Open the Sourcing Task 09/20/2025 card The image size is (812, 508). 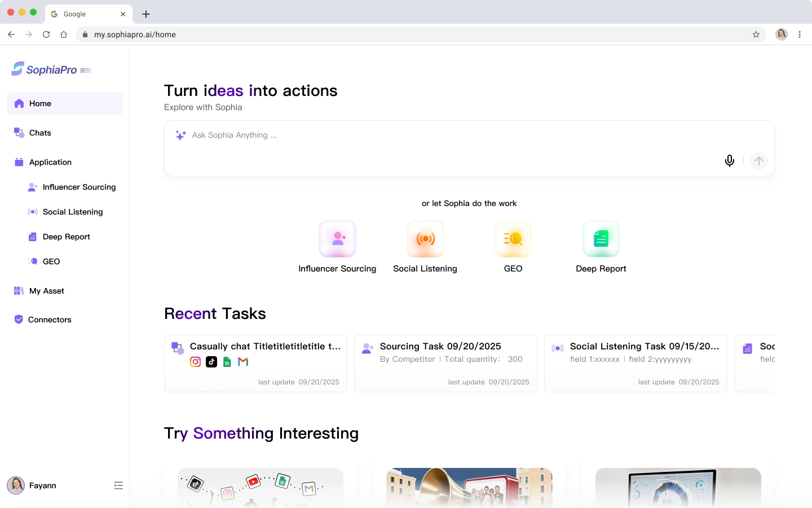click(x=445, y=364)
